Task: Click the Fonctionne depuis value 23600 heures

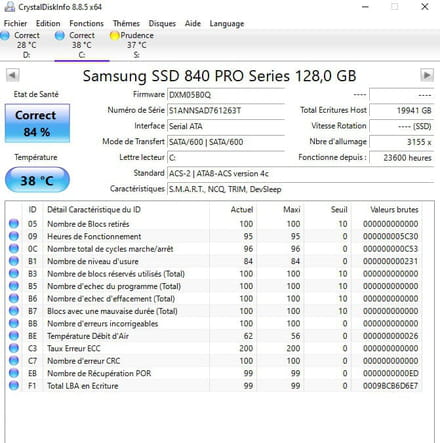Action: [x=402, y=158]
